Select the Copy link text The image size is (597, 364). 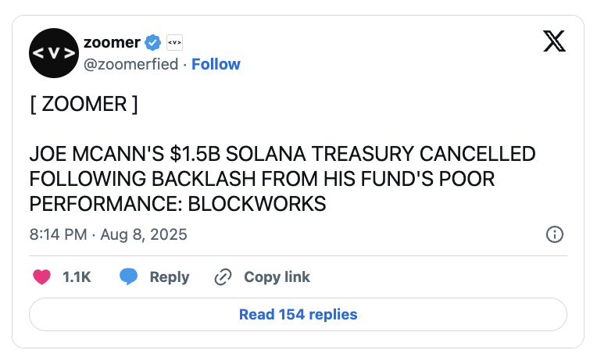coord(277,277)
